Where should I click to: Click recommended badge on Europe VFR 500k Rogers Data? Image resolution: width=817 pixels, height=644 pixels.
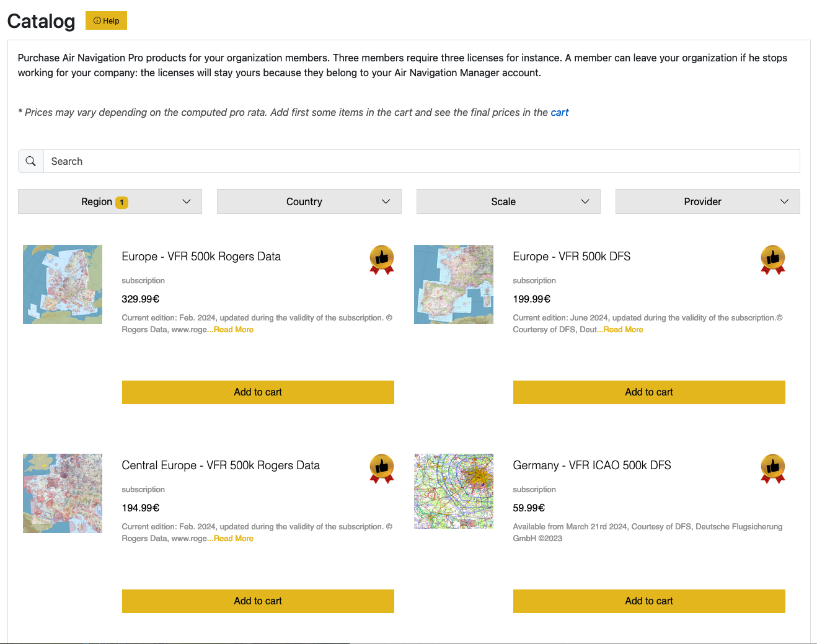coord(382,260)
